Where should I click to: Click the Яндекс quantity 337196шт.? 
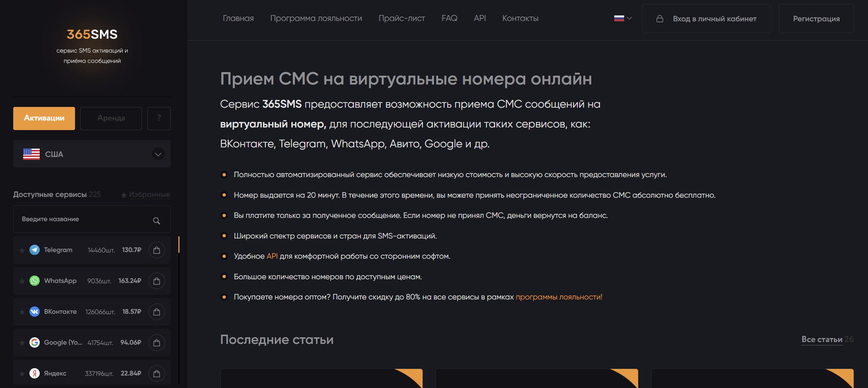(99, 374)
